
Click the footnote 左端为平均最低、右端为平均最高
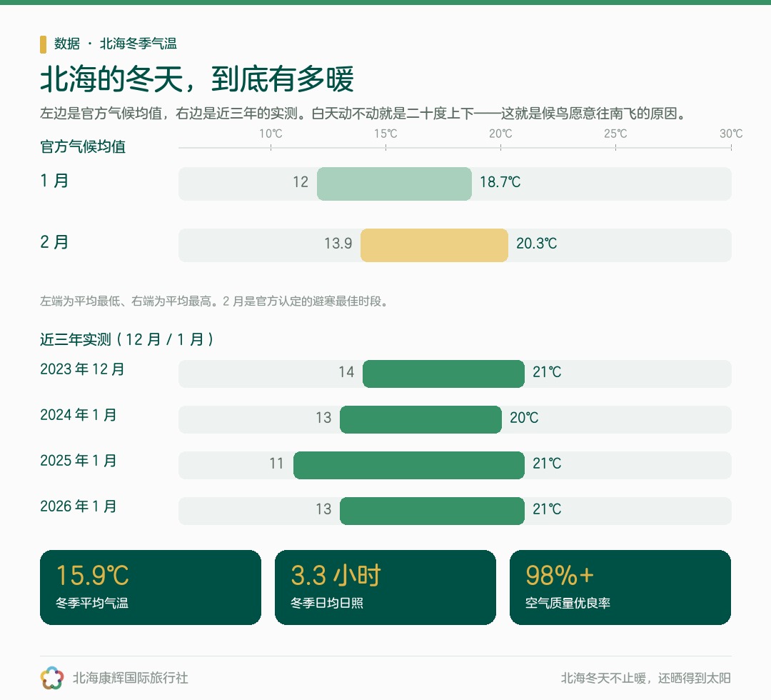[x=214, y=301]
